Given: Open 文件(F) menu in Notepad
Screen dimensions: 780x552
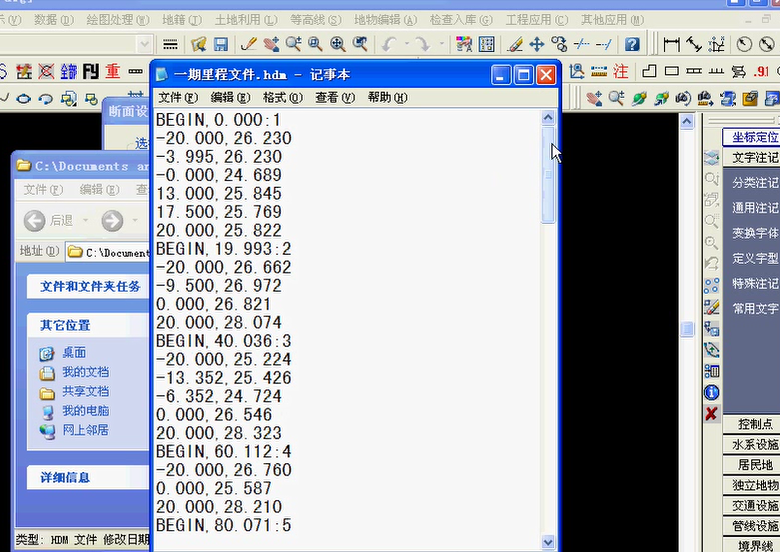Looking at the screenshot, I should click(178, 97).
